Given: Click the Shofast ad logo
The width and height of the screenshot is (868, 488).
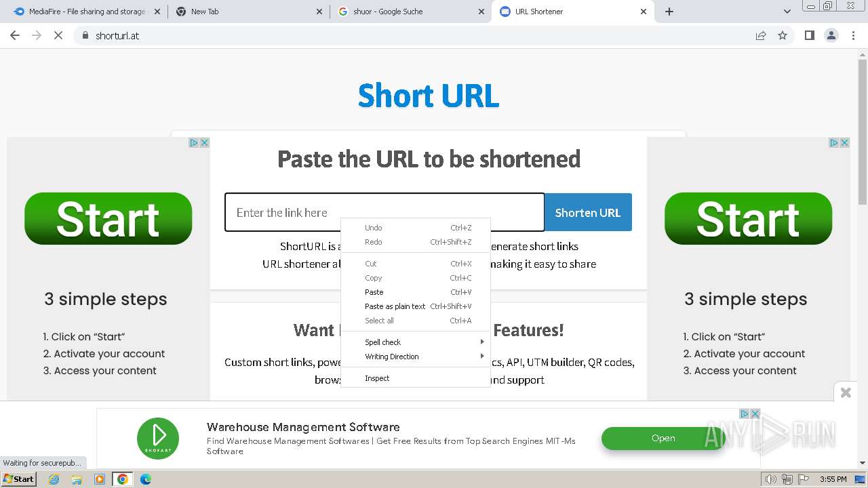Looking at the screenshot, I should pyautogui.click(x=158, y=438).
